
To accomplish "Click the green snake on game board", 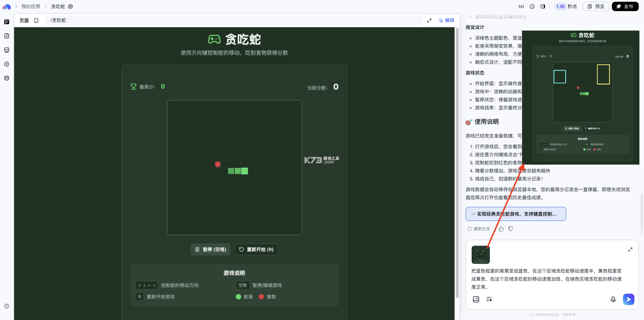I will coord(238,171).
